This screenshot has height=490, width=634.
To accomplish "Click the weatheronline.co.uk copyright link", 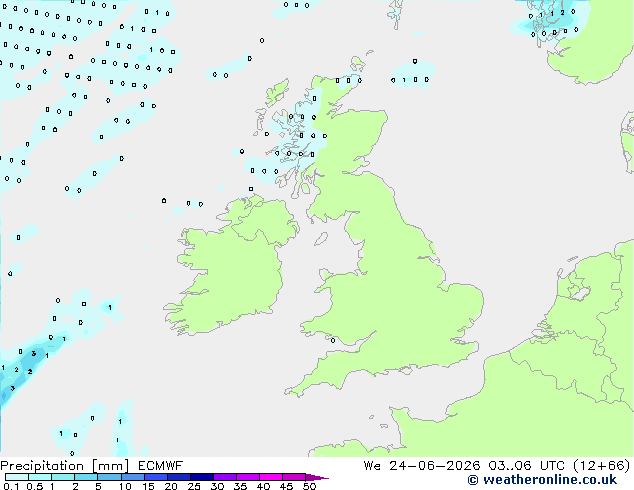I will [x=542, y=480].
